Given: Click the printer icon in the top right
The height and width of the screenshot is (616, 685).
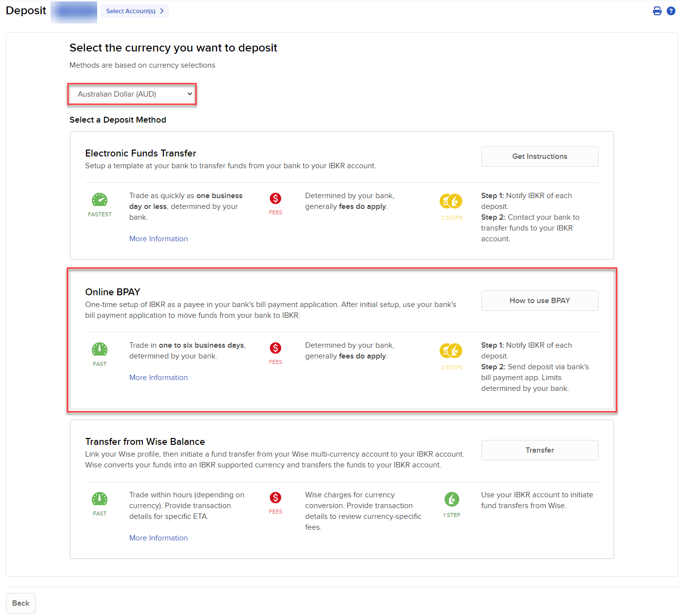Looking at the screenshot, I should coord(657,10).
